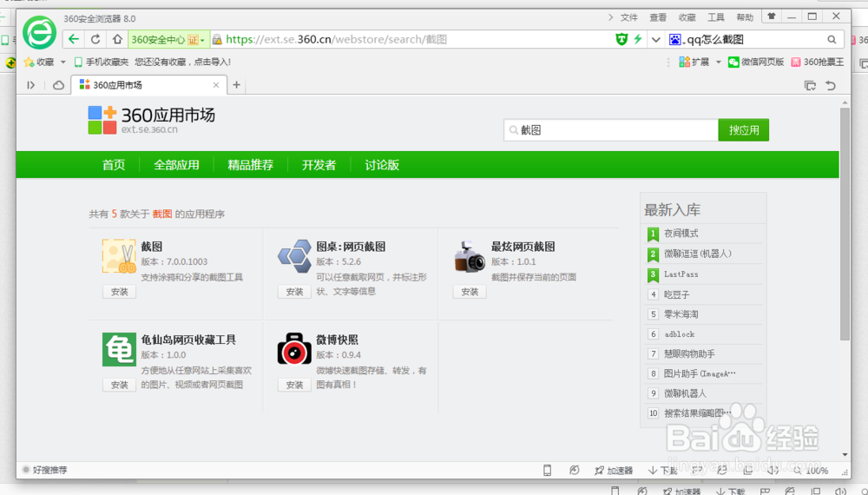The height and width of the screenshot is (495, 868).
Task: Click the green shield security icon in the address bar
Action: (x=621, y=39)
